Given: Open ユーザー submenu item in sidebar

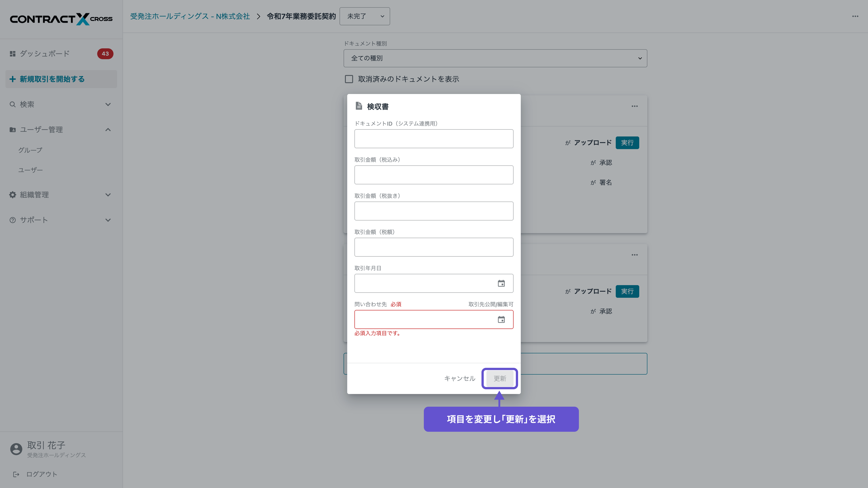Looking at the screenshot, I should pyautogui.click(x=30, y=170).
